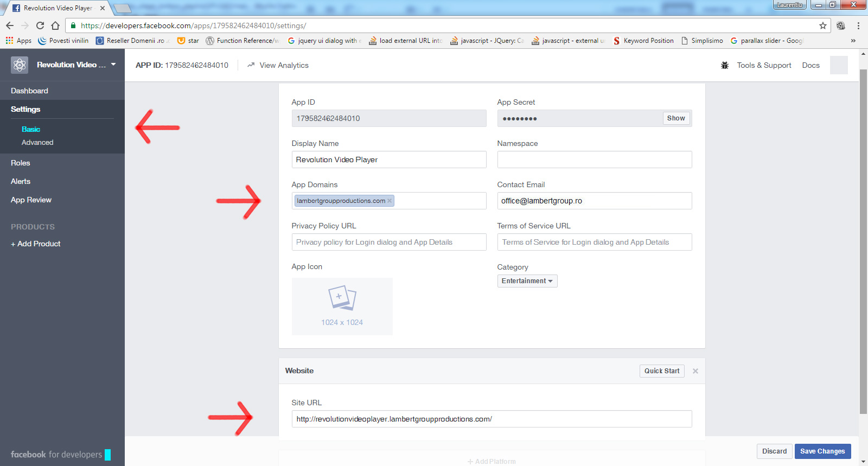Open Povesti vinilin bookmark
This screenshot has height=466, width=868.
[63, 41]
